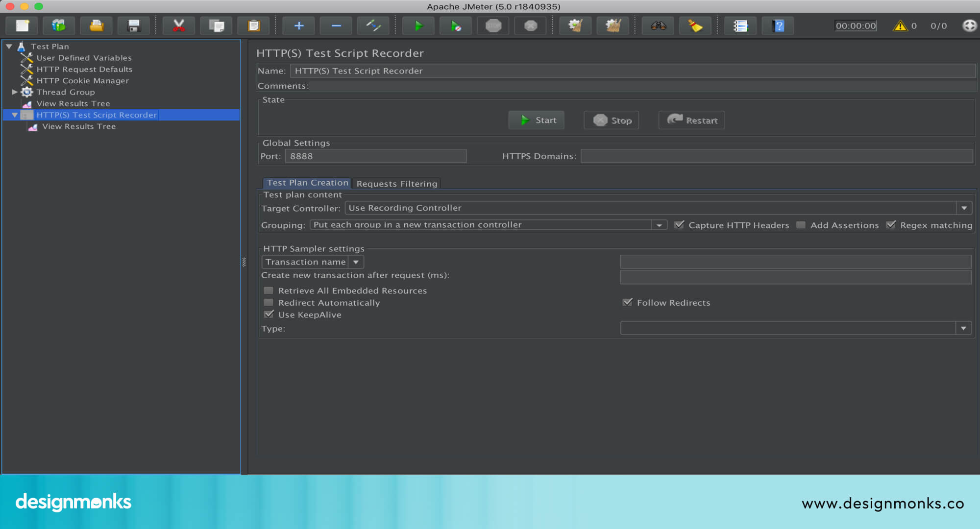This screenshot has height=529, width=980.
Task: Click the Restart recorder button
Action: click(x=691, y=120)
